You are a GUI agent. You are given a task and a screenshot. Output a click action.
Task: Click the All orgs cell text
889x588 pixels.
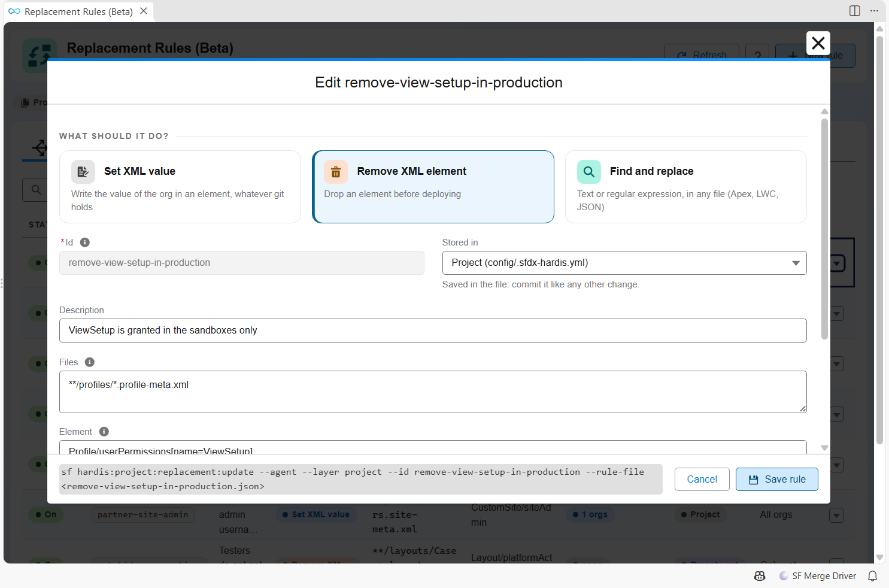776,514
